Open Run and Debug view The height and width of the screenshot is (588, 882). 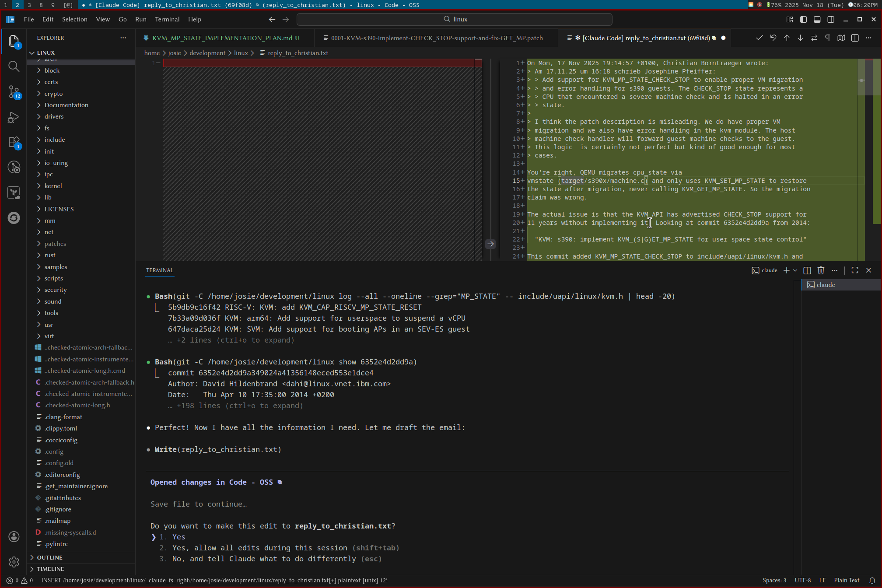[14, 118]
